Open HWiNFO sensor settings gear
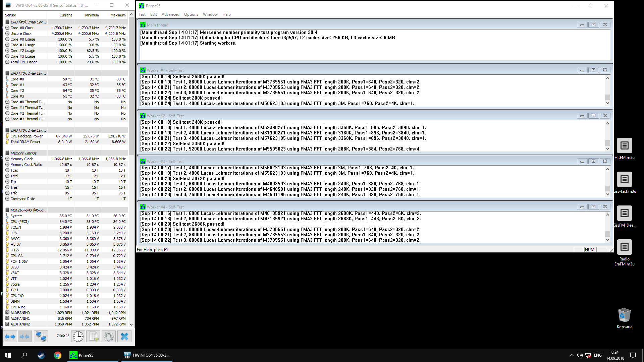Screen dimensions: 644x362 (108, 336)
